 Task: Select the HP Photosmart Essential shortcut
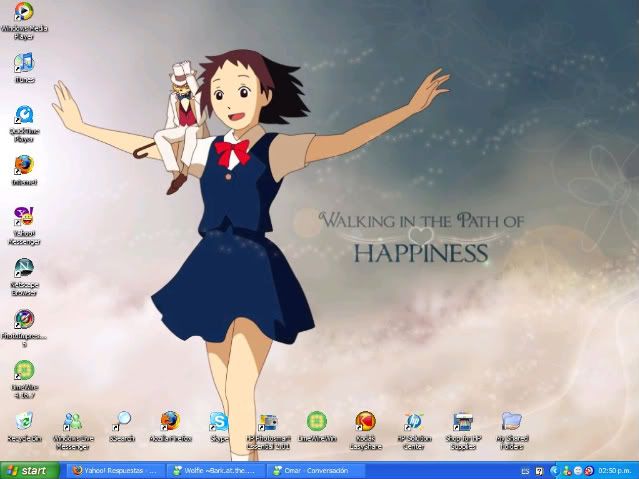[x=268, y=430]
